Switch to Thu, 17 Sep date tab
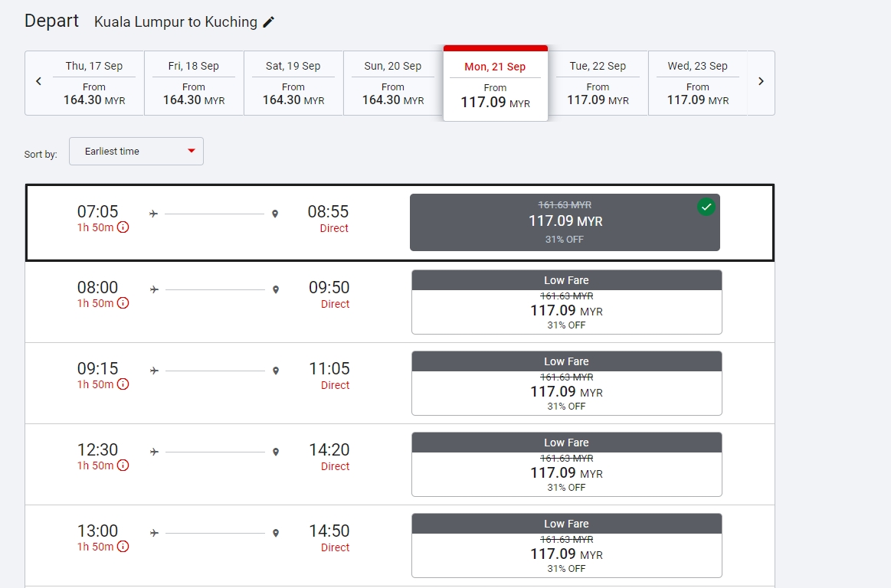 tap(94, 83)
